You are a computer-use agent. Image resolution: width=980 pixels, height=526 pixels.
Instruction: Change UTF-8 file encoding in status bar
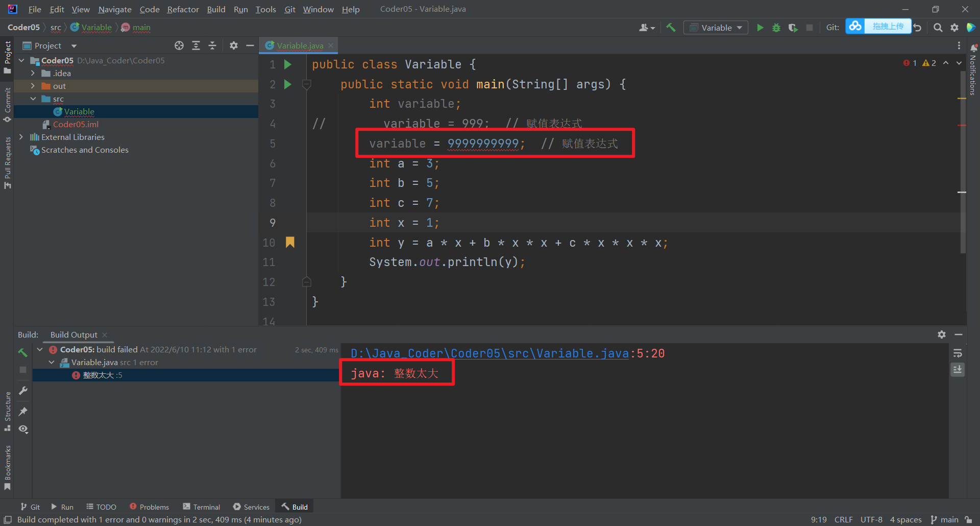coord(871,519)
